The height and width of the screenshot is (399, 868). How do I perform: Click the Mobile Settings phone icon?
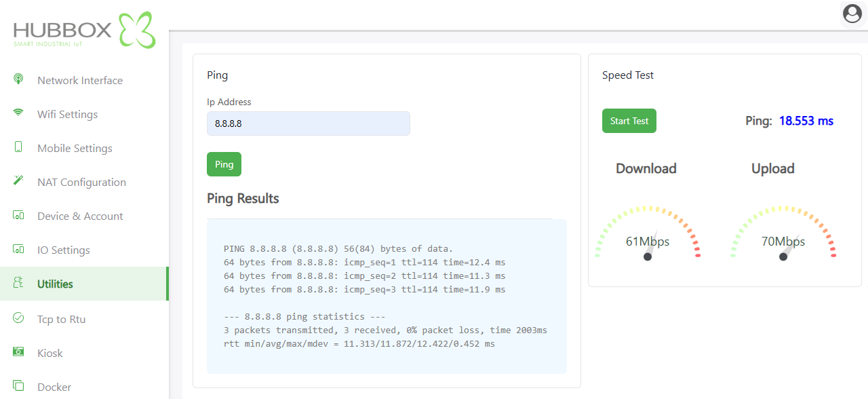(18, 147)
